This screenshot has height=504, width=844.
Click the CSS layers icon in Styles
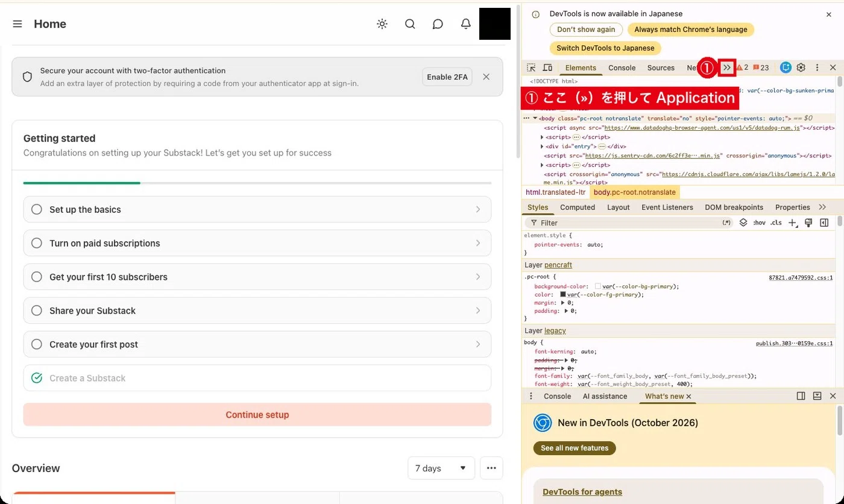point(743,222)
